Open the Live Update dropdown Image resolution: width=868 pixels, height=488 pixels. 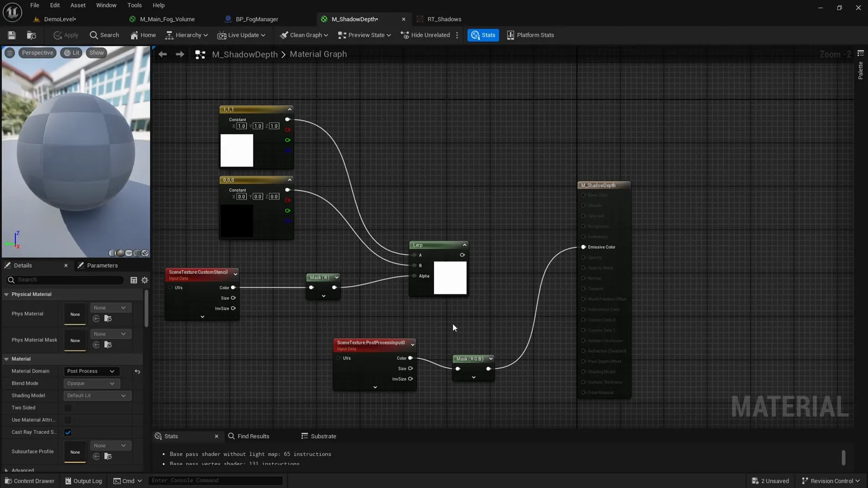(241, 35)
